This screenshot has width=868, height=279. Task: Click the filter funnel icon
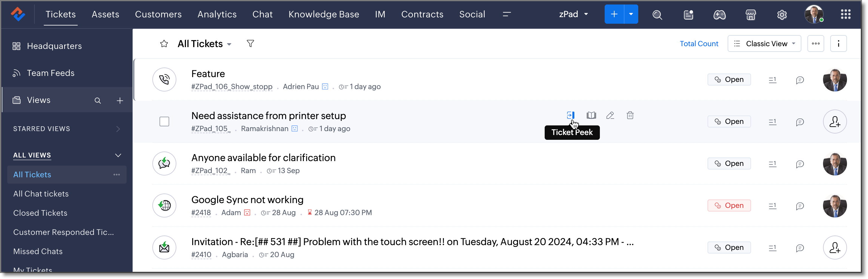[x=250, y=43]
